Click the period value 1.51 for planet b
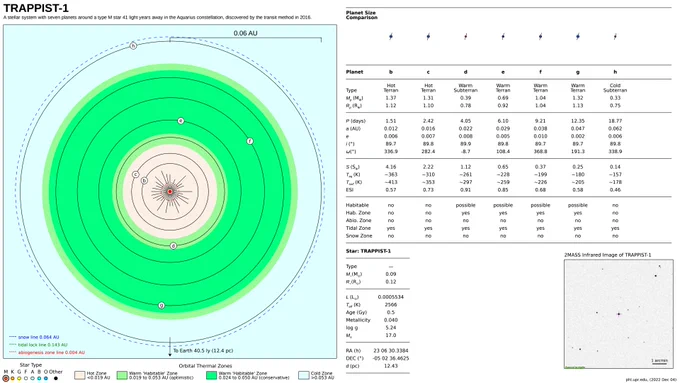Screen dimensions: 680x383 click(391, 121)
